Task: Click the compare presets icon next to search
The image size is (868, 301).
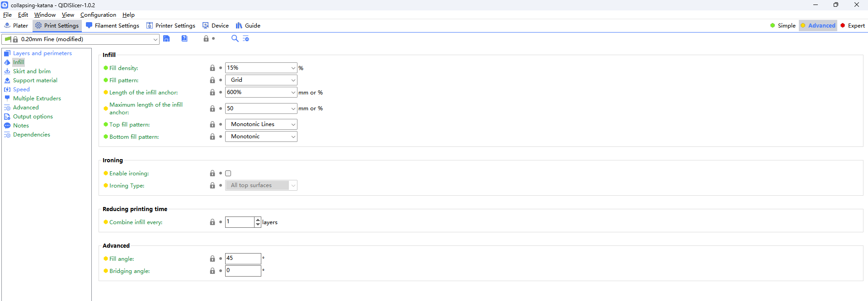Action: click(246, 39)
